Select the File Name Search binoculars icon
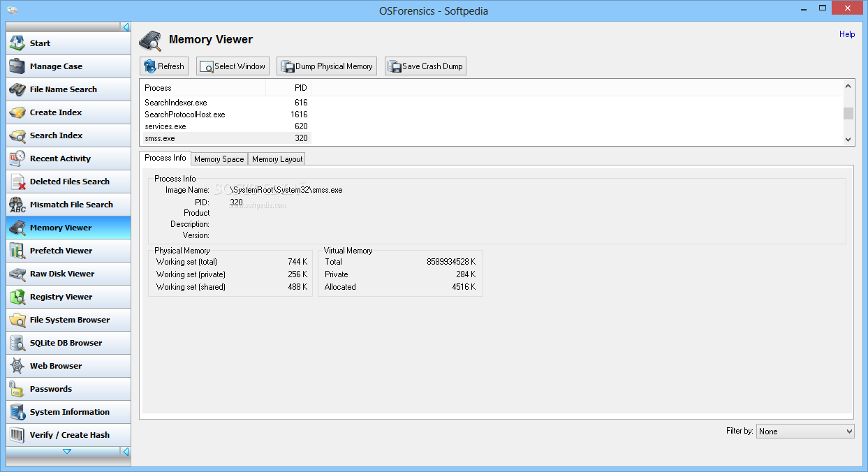 click(17, 89)
